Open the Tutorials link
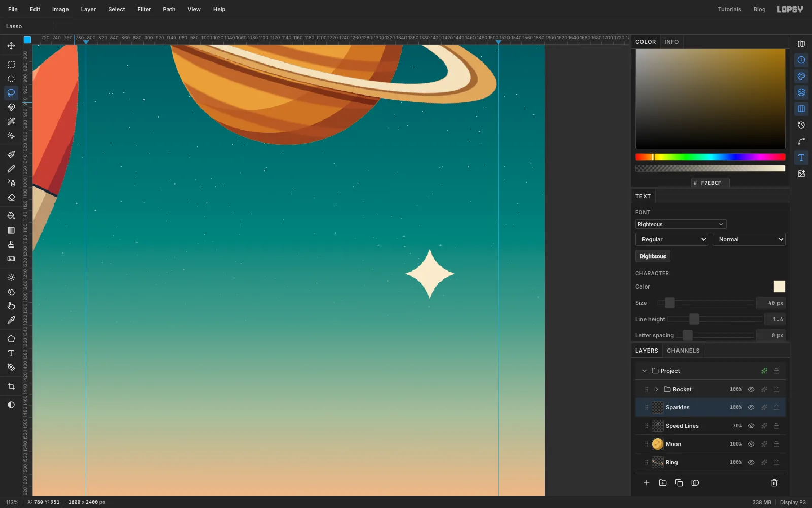This screenshot has height=508, width=812. 729,9
